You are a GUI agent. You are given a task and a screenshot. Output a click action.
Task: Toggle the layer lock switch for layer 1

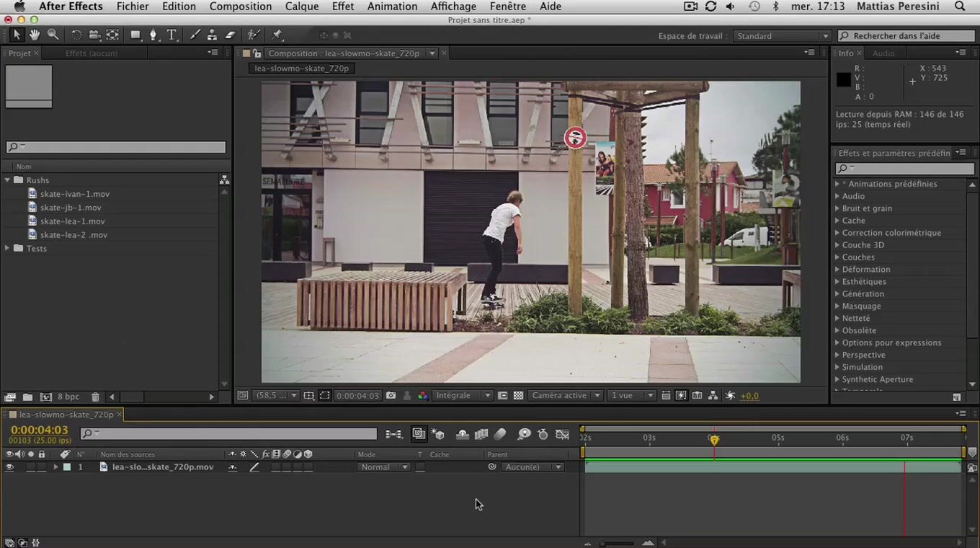42,467
